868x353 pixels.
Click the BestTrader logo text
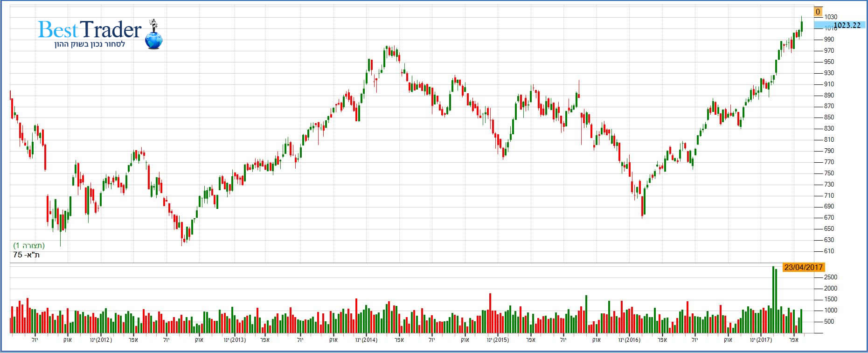pos(90,30)
